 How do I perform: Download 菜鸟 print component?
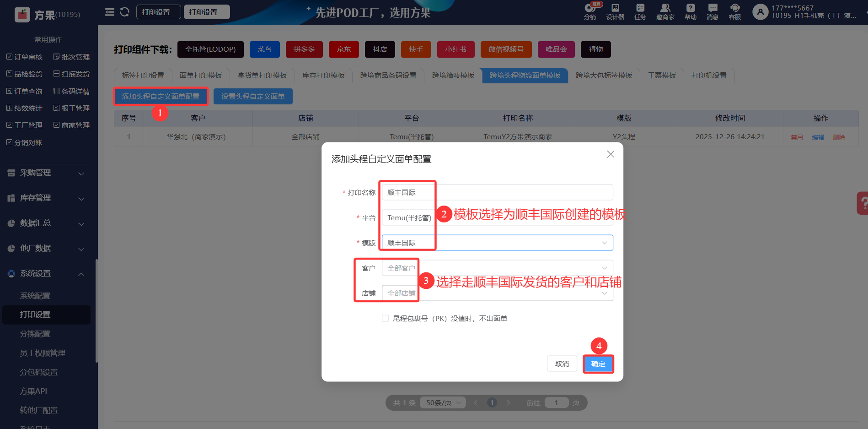click(x=264, y=49)
